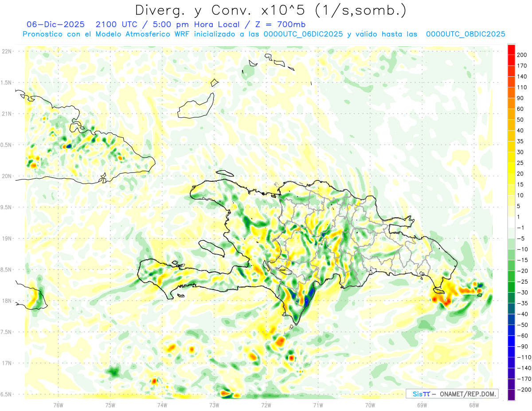The image size is (532, 411).
Task: Click the '20N' latitude label
Action: [7, 176]
